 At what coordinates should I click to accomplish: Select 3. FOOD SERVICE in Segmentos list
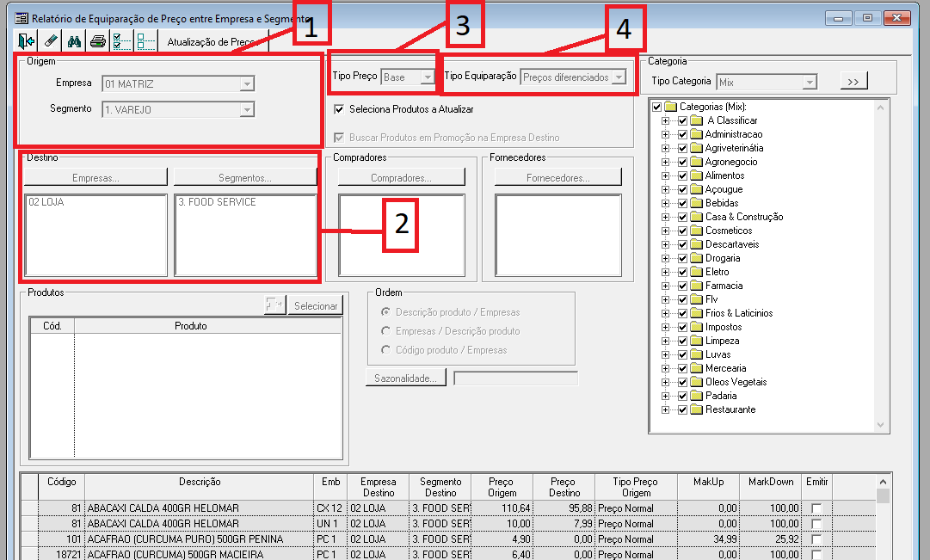[x=217, y=201]
